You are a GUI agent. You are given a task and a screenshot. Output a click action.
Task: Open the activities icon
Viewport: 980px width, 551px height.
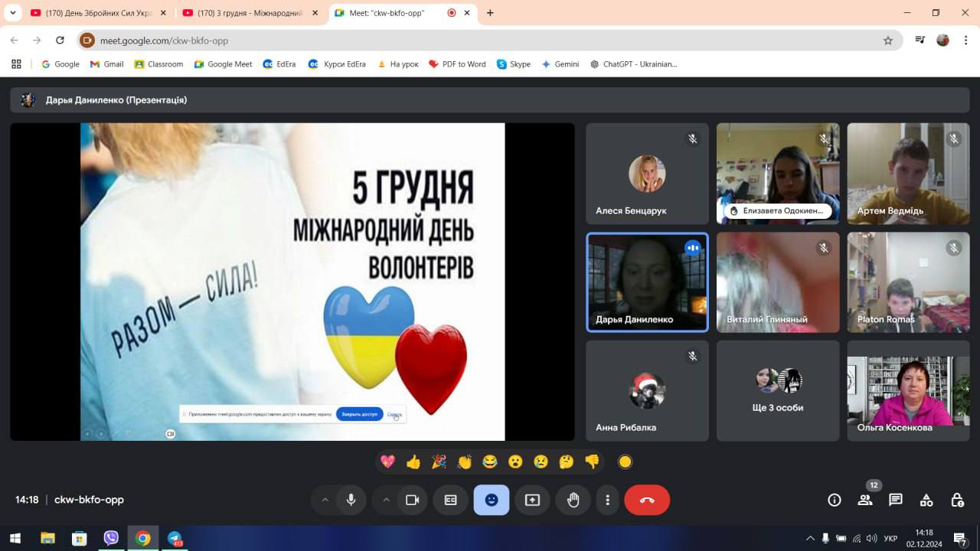click(926, 500)
